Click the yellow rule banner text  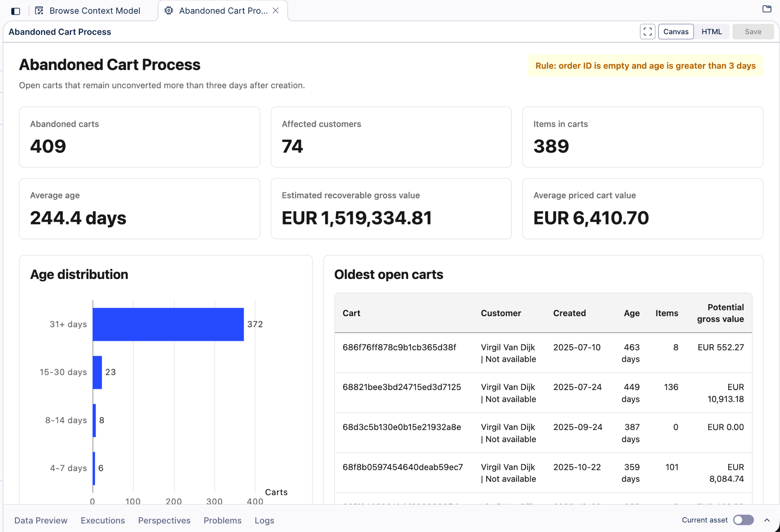(x=646, y=65)
